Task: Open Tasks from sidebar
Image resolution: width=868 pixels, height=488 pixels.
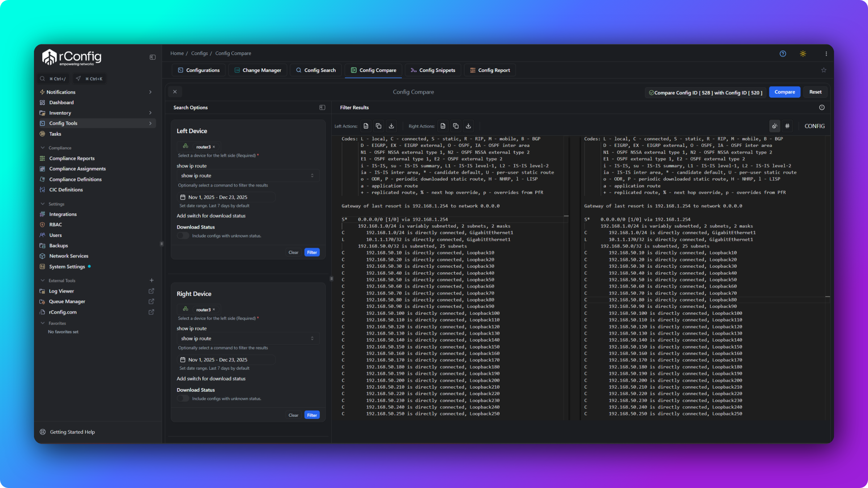Action: (x=55, y=134)
